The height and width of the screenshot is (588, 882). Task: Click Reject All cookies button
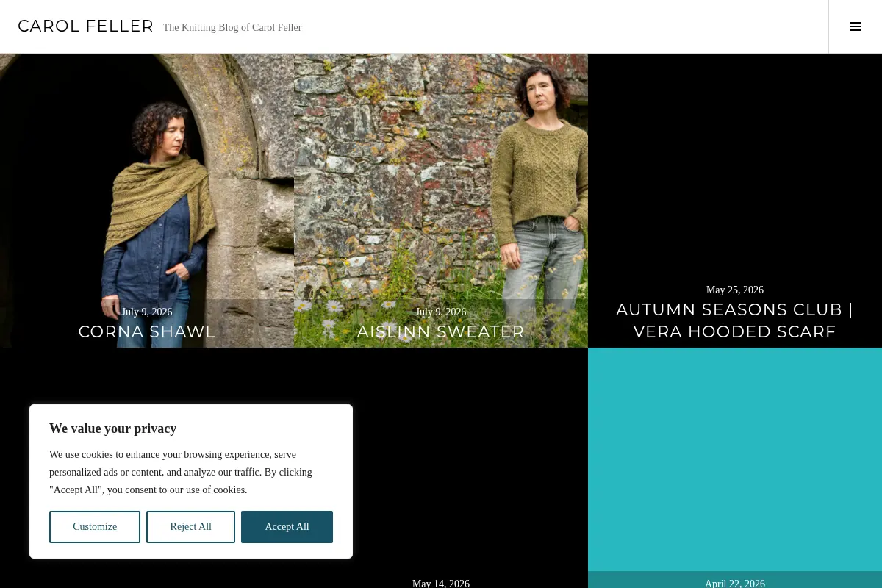[190, 527]
